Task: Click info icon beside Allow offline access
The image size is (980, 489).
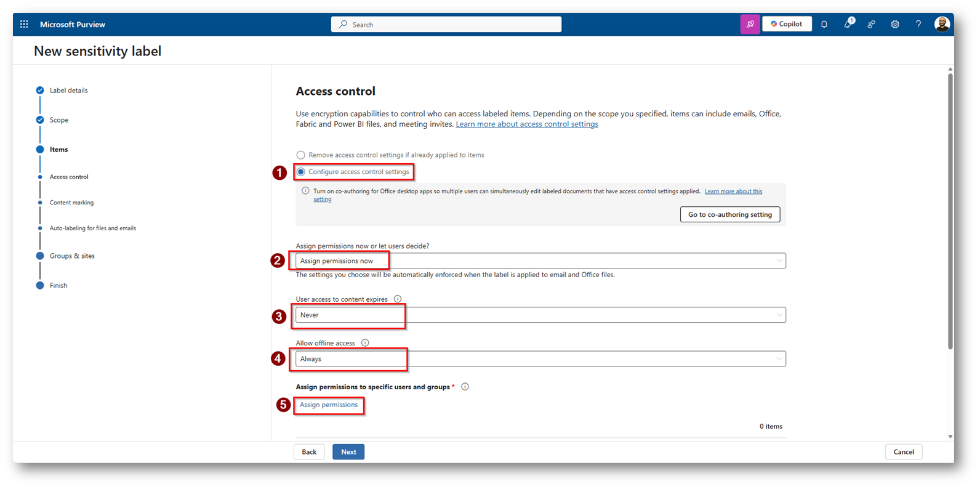Action: click(365, 343)
